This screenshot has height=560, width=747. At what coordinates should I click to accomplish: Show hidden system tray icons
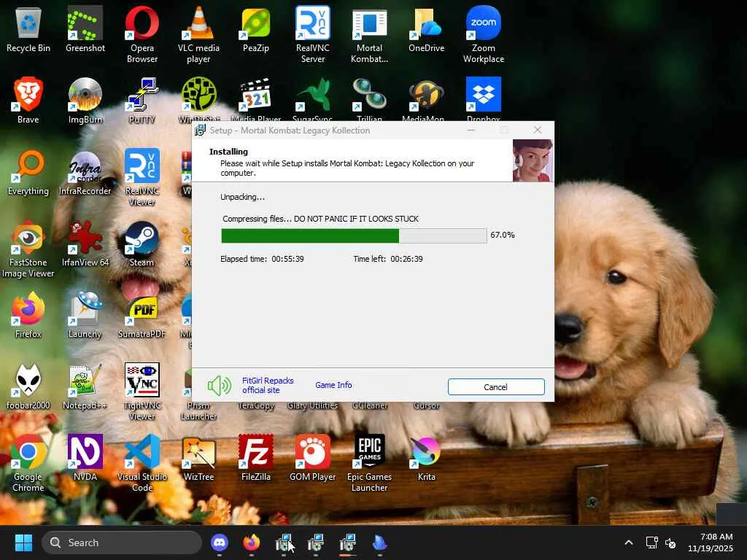629,542
